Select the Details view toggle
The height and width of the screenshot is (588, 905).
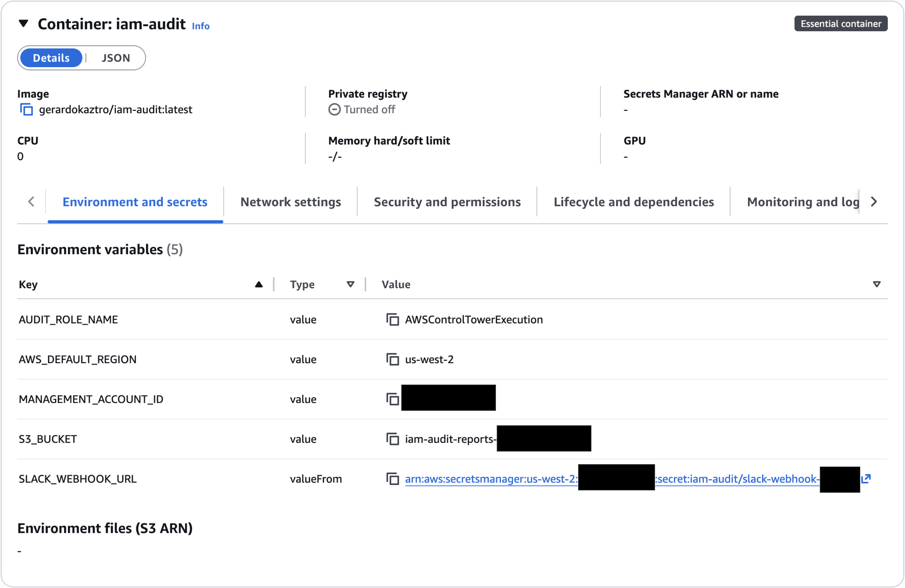[51, 57]
